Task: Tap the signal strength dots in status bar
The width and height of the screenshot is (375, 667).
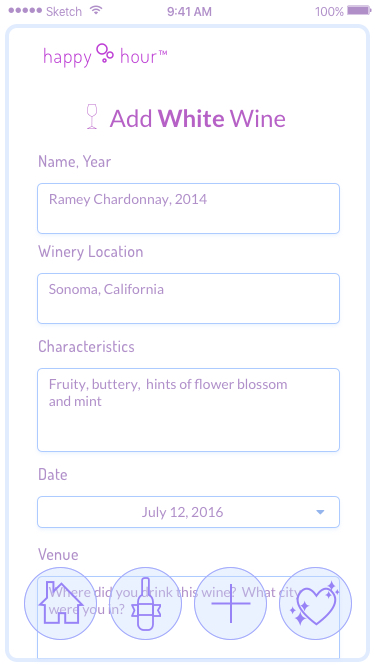Action: [25, 11]
